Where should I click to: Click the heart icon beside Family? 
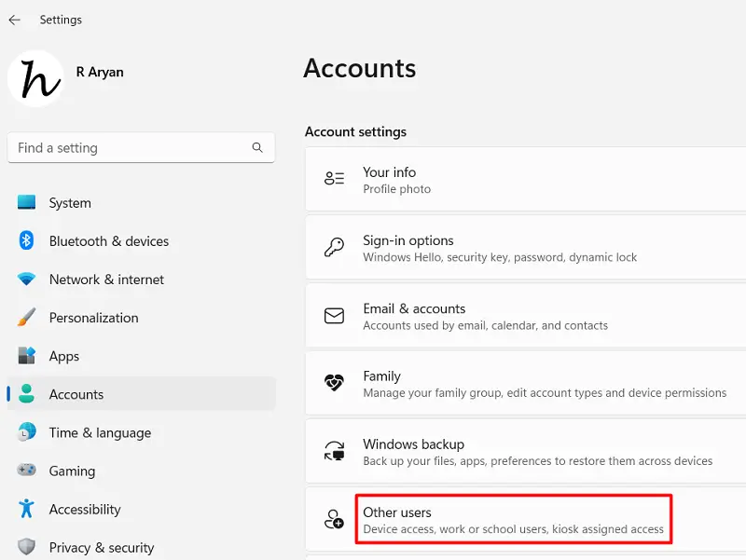(334, 383)
